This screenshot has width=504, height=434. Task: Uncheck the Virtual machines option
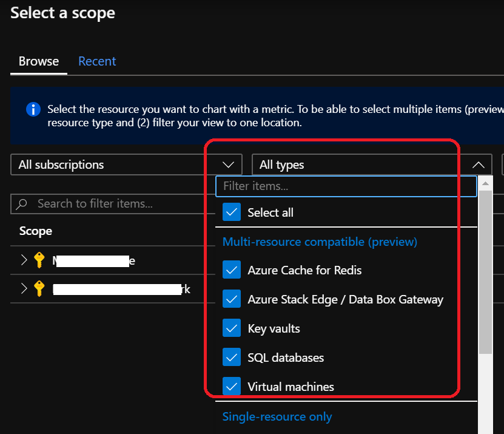(x=232, y=387)
